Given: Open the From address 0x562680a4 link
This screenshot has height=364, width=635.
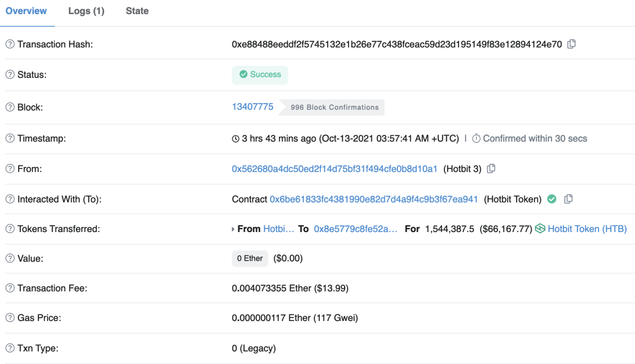Looking at the screenshot, I should [334, 169].
